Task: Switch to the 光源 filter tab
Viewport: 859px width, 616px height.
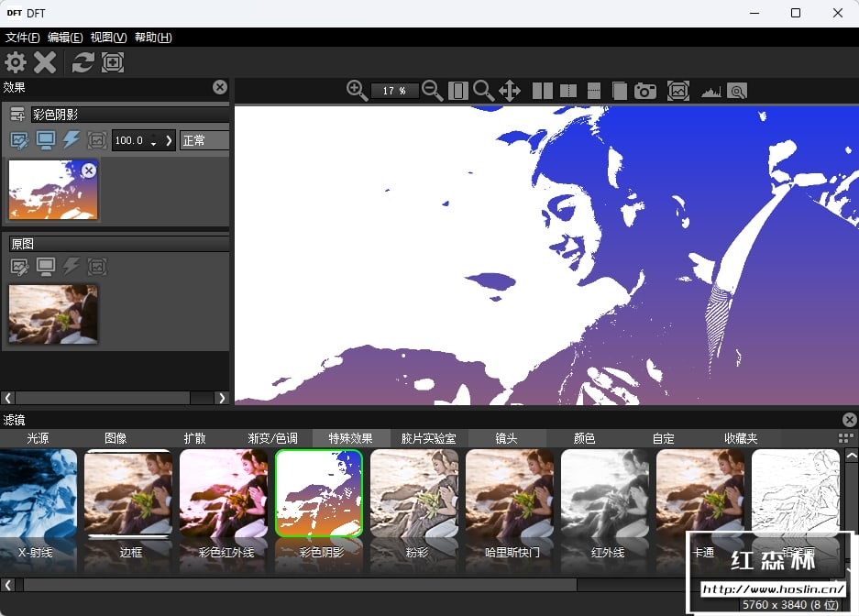Action: click(39, 438)
